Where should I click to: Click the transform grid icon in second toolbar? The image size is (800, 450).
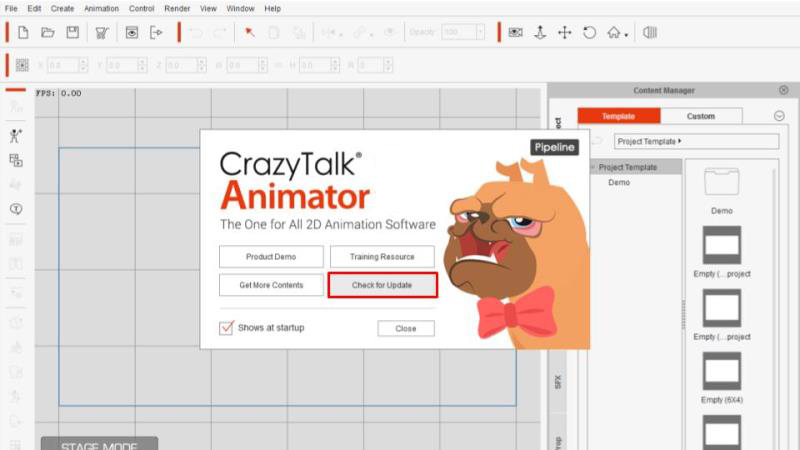pyautogui.click(x=22, y=65)
